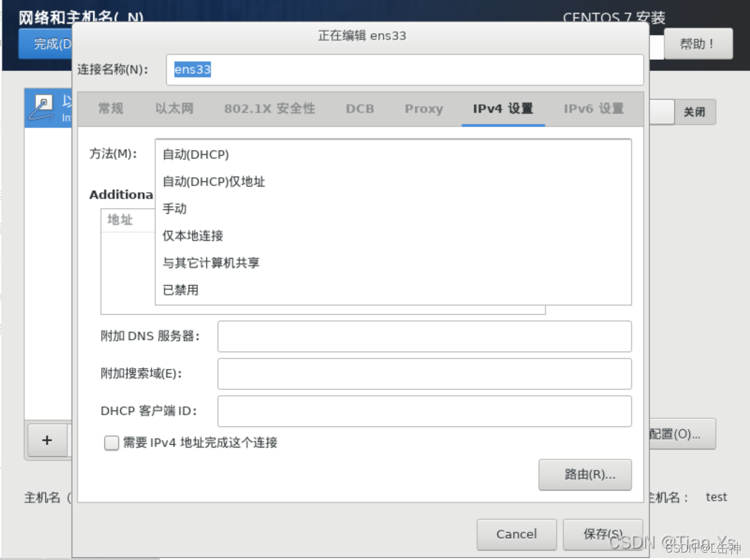Switch to the 常规 tab
Screen dimensions: 750x560
click(110, 109)
